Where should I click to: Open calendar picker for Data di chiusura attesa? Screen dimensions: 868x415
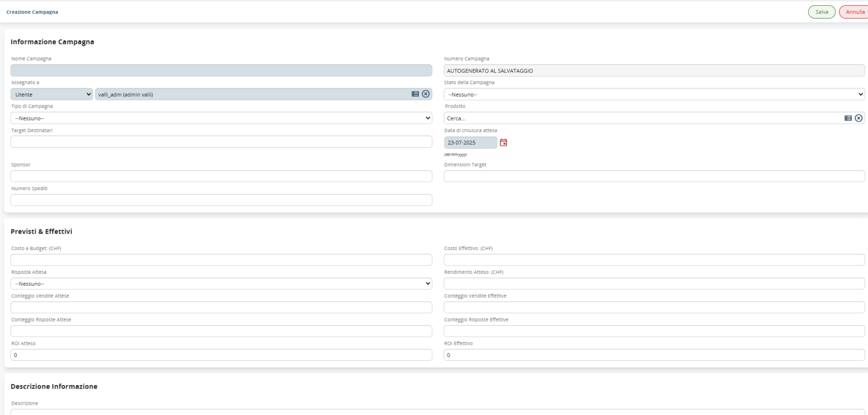pyautogui.click(x=503, y=143)
